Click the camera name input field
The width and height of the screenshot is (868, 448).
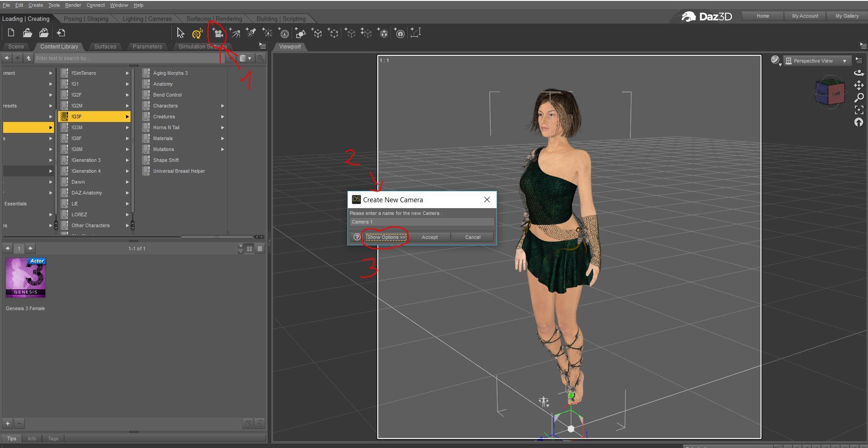pos(421,222)
